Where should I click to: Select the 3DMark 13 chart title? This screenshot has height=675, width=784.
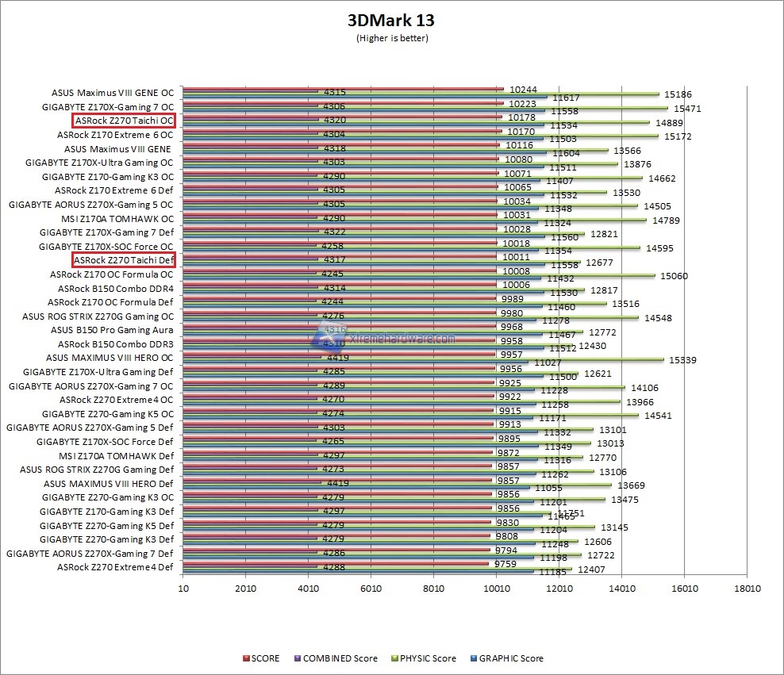[x=392, y=20]
